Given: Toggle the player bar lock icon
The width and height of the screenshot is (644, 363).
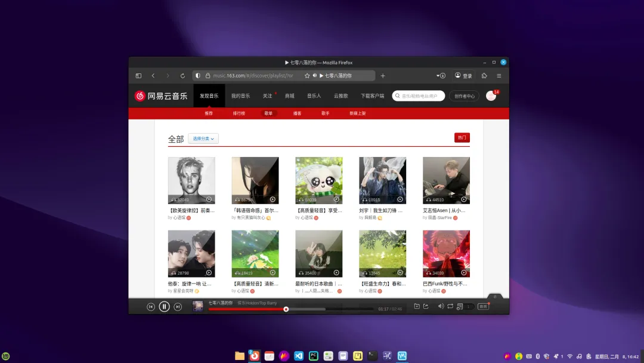Looking at the screenshot, I should [x=495, y=296].
